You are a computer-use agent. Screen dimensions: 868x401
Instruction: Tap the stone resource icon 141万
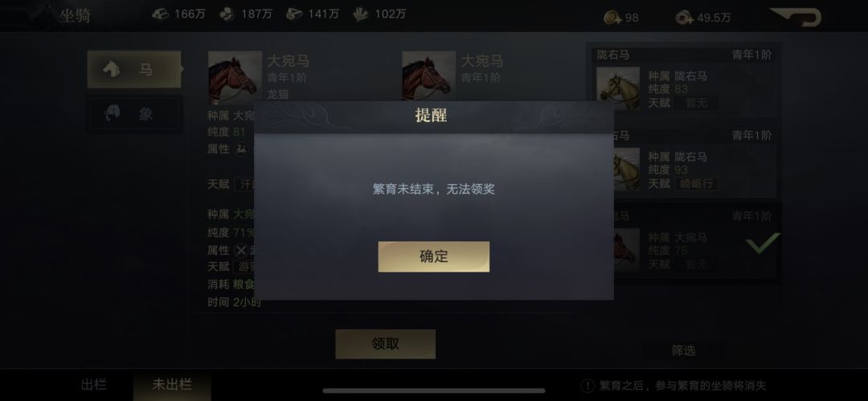(294, 14)
